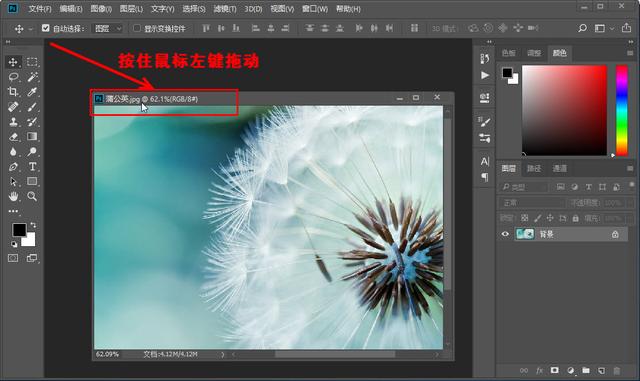Enable 显示变换控件 checkbox
The width and height of the screenshot is (640, 381).
tap(137, 28)
